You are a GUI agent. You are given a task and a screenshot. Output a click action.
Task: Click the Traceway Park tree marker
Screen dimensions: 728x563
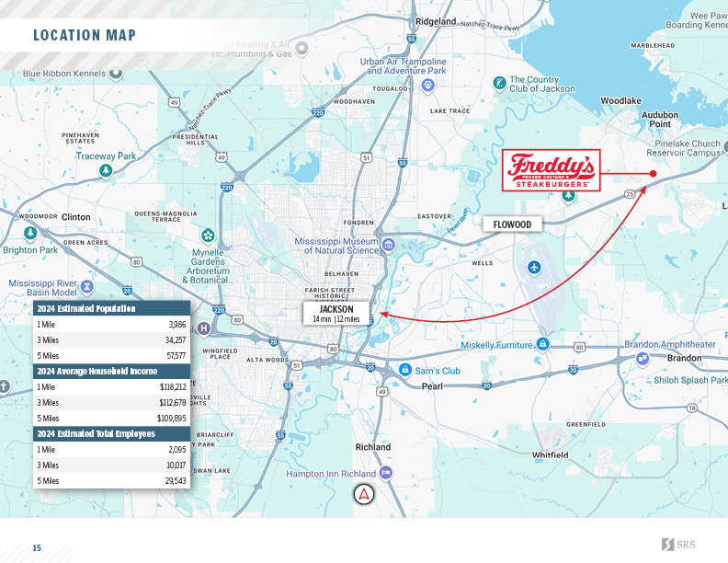pos(106,171)
